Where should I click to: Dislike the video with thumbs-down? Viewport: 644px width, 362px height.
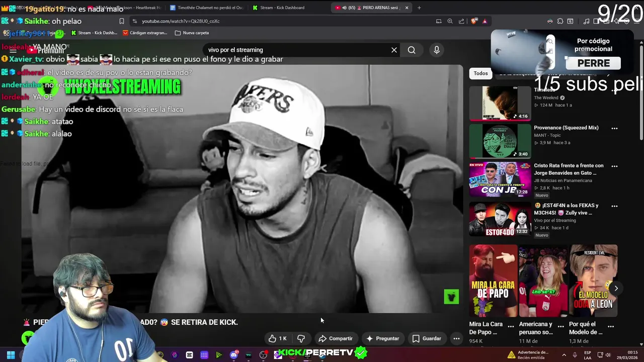tap(301, 338)
